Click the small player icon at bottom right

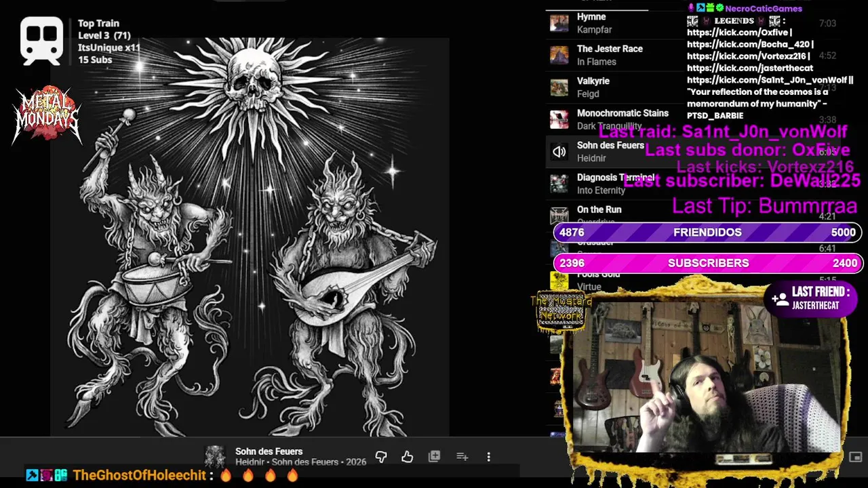pyautogui.click(x=855, y=457)
